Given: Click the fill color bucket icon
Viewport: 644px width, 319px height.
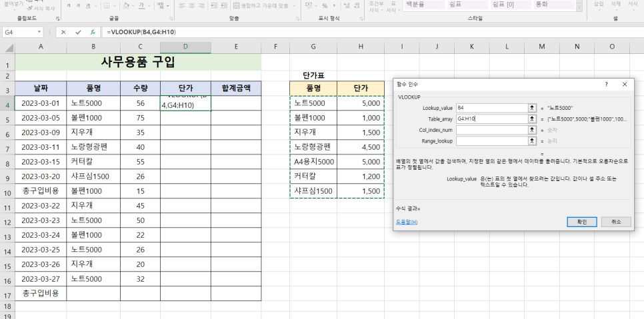Looking at the screenshot, I should [126, 6].
